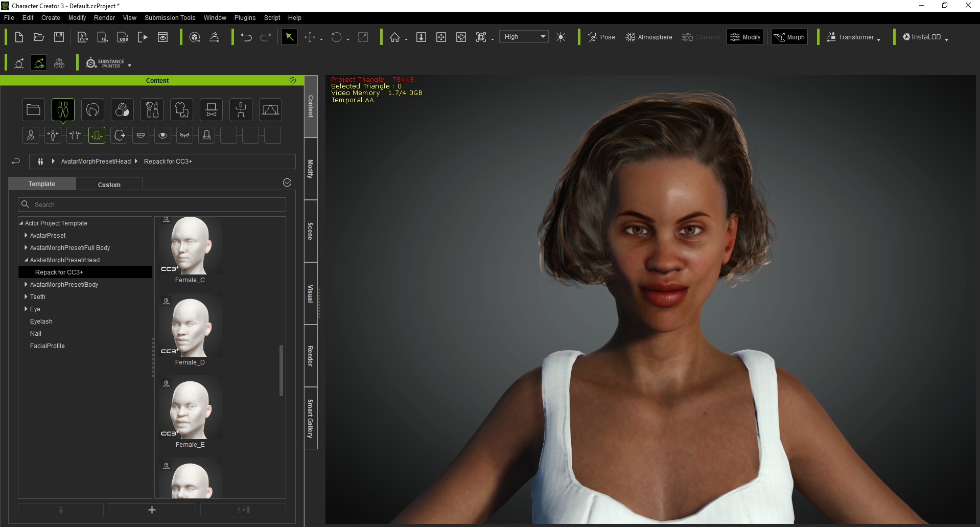Click the home camera view icon
Image resolution: width=980 pixels, height=527 pixels.
(x=394, y=37)
